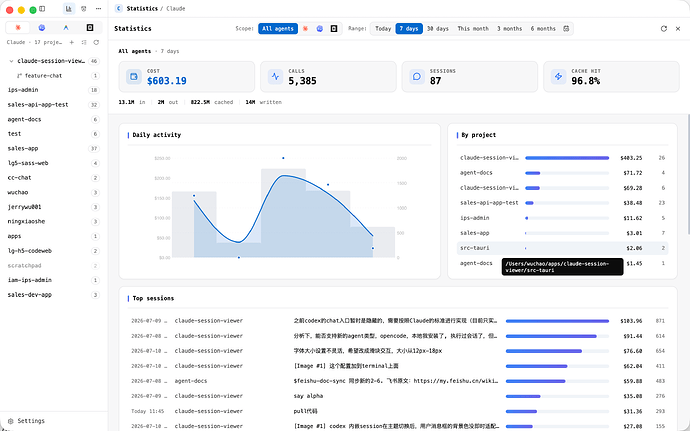Select the ips-admin project
The width and height of the screenshot is (690, 431).
[54, 90]
